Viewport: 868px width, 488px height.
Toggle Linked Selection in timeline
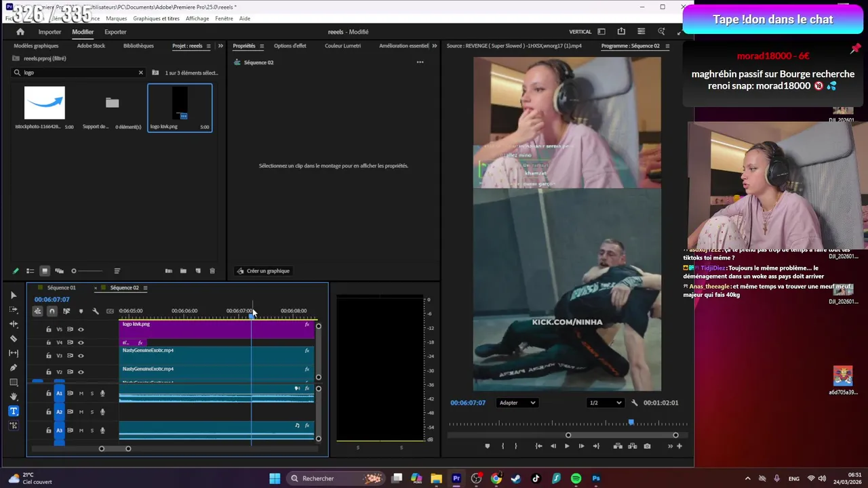click(66, 311)
